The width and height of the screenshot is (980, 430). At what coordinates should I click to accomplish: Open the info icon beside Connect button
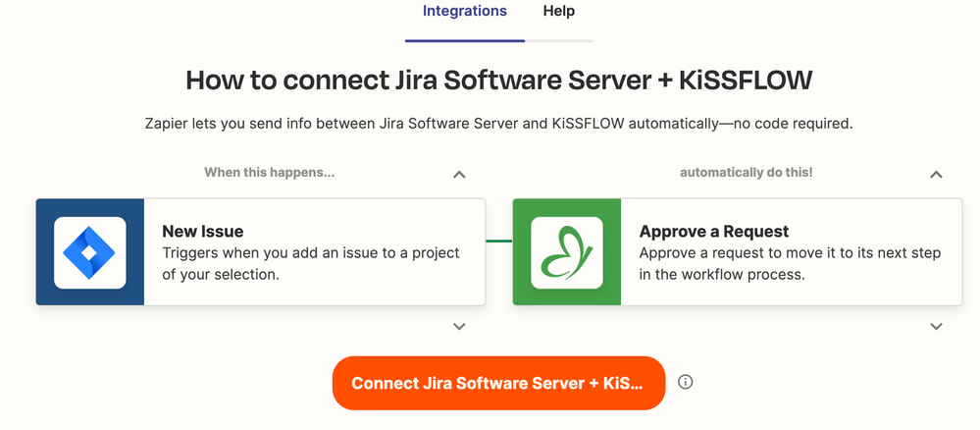pos(686,382)
